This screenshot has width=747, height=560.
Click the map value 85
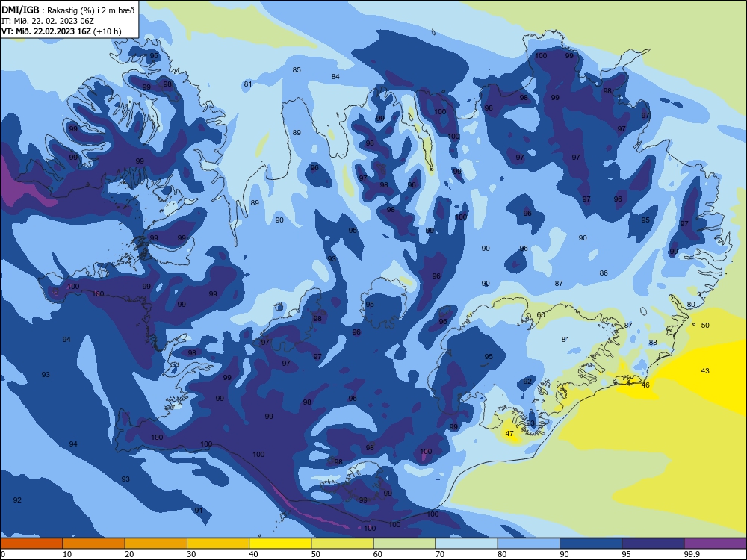click(x=297, y=69)
